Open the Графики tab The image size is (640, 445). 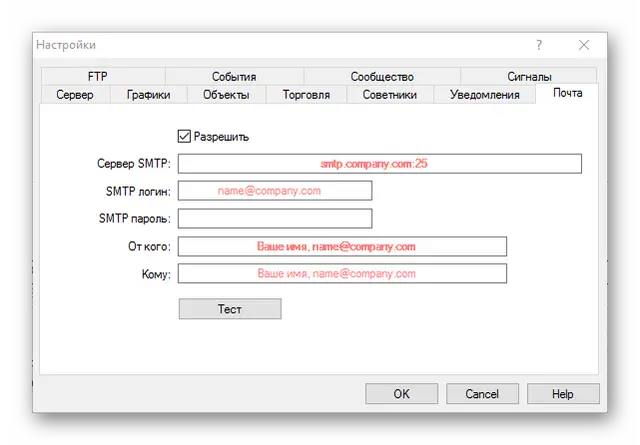coord(149,95)
